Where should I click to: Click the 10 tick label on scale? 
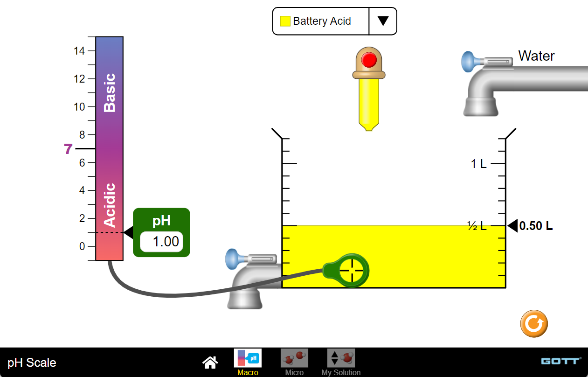click(x=79, y=107)
